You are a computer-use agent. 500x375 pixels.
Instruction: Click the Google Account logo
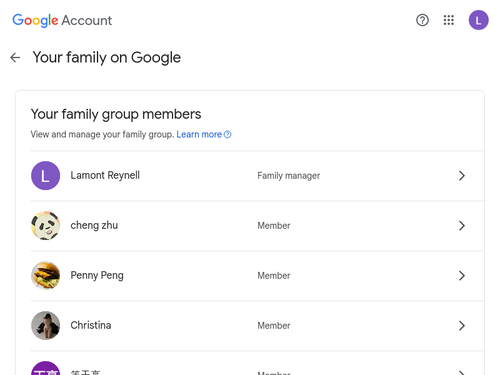coord(62,20)
